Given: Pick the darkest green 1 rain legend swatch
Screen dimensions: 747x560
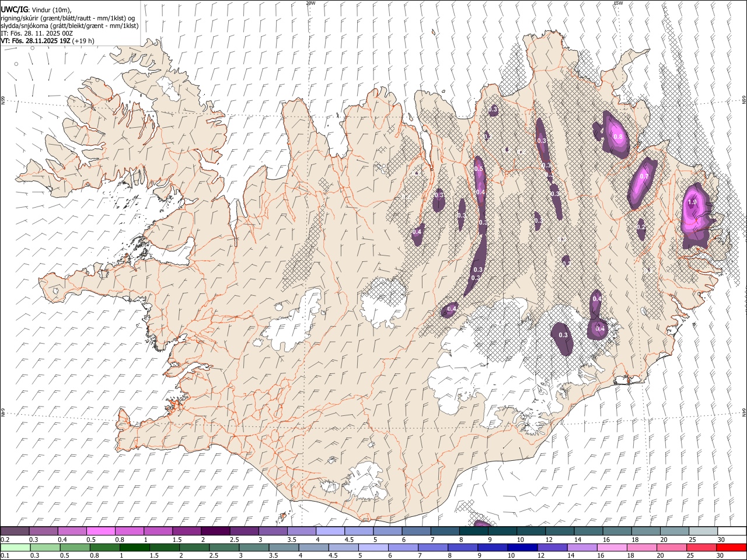Looking at the screenshot, I should (135, 547).
